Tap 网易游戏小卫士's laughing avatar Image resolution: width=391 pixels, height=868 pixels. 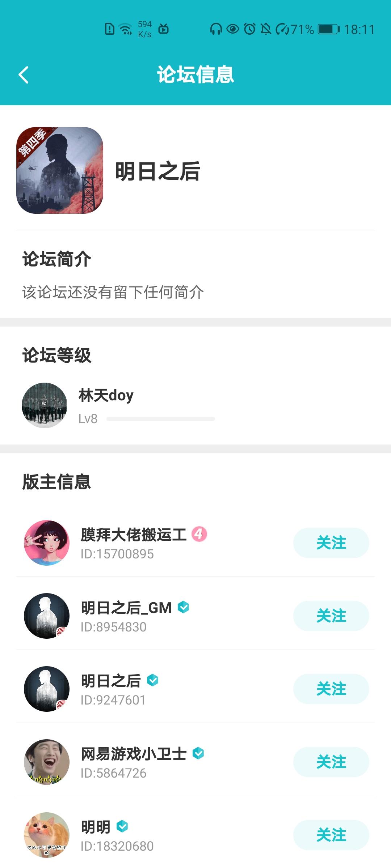click(47, 762)
